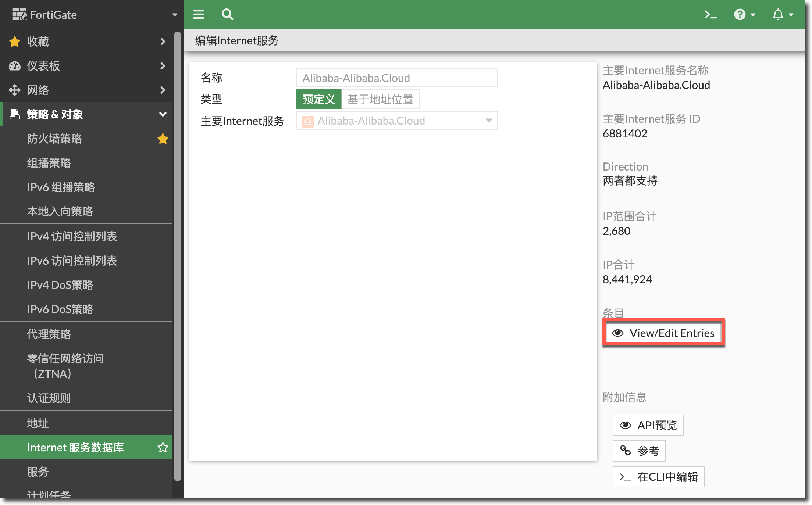This screenshot has height=505, width=812.
Task: Click the View/Edit Entries button
Action: pyautogui.click(x=663, y=333)
